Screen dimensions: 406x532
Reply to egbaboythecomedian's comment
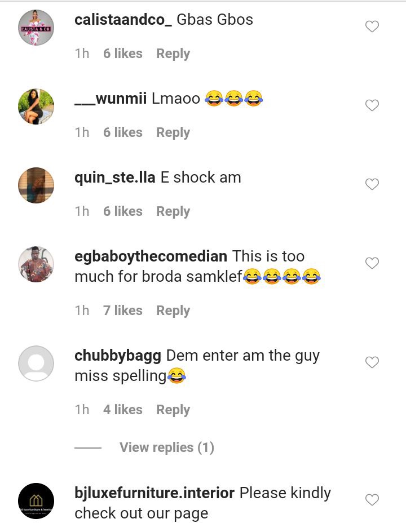(x=173, y=311)
